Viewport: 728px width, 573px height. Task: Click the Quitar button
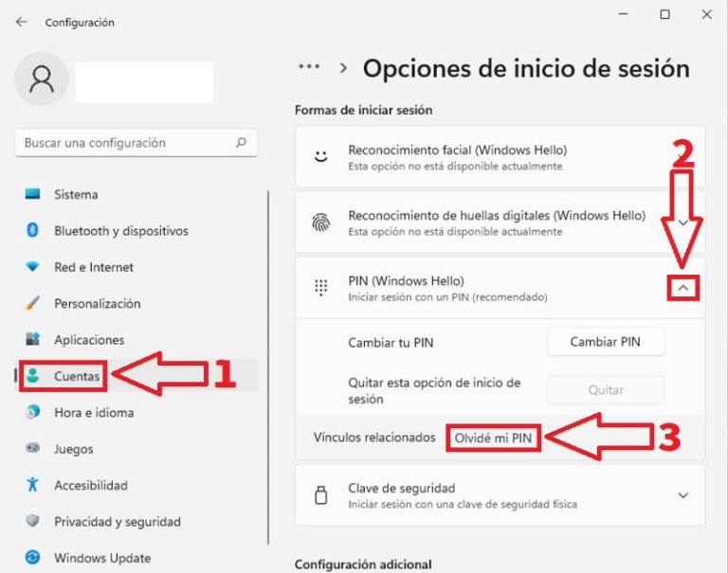click(x=606, y=389)
